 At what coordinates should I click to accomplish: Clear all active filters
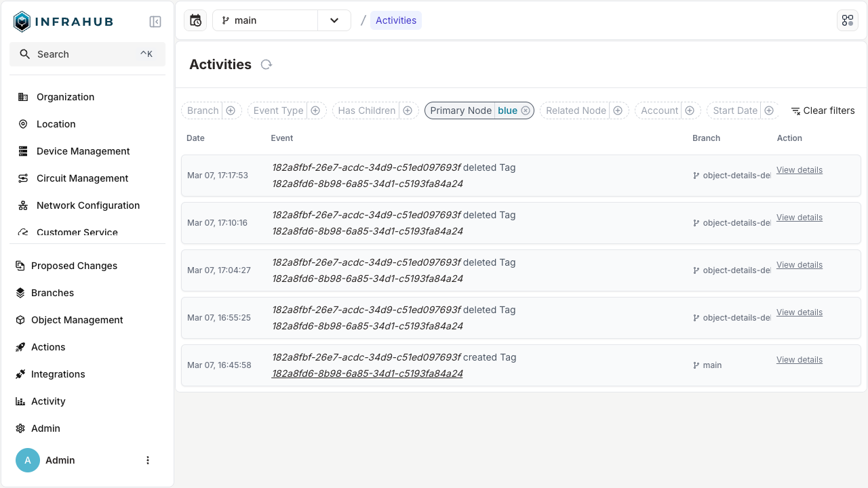(x=823, y=110)
